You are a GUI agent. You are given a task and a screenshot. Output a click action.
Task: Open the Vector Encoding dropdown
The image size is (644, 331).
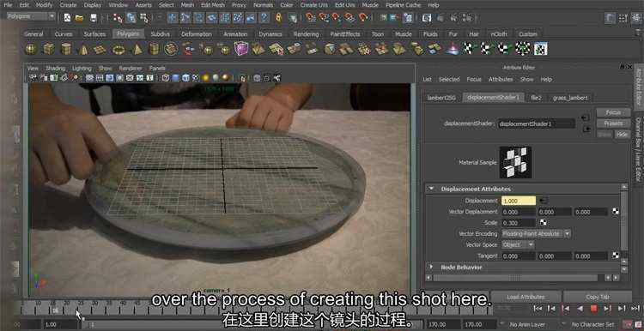pos(536,233)
